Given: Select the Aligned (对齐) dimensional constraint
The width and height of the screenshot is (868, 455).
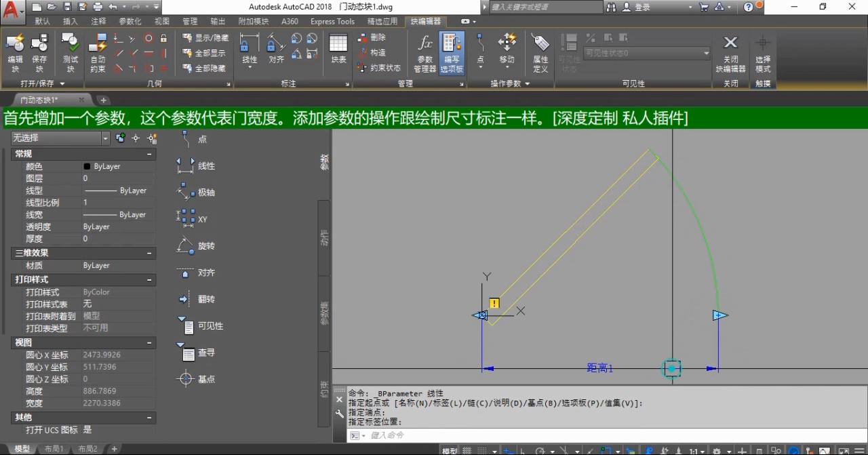Looking at the screenshot, I should (x=276, y=49).
